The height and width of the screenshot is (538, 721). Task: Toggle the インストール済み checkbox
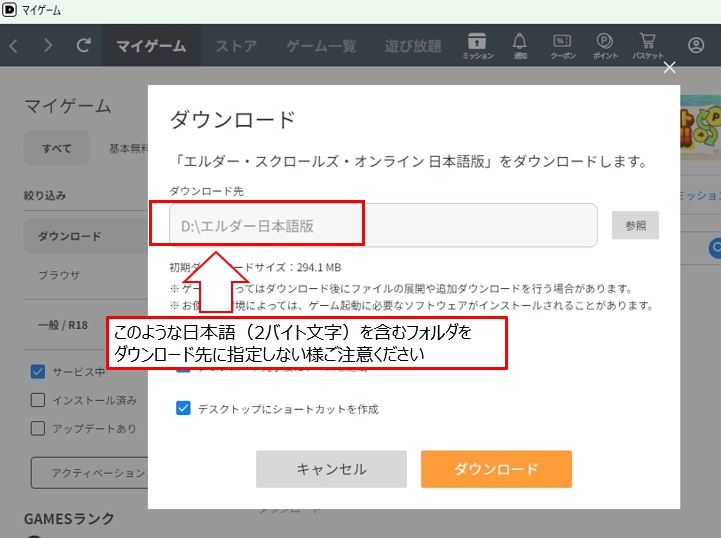(38, 400)
